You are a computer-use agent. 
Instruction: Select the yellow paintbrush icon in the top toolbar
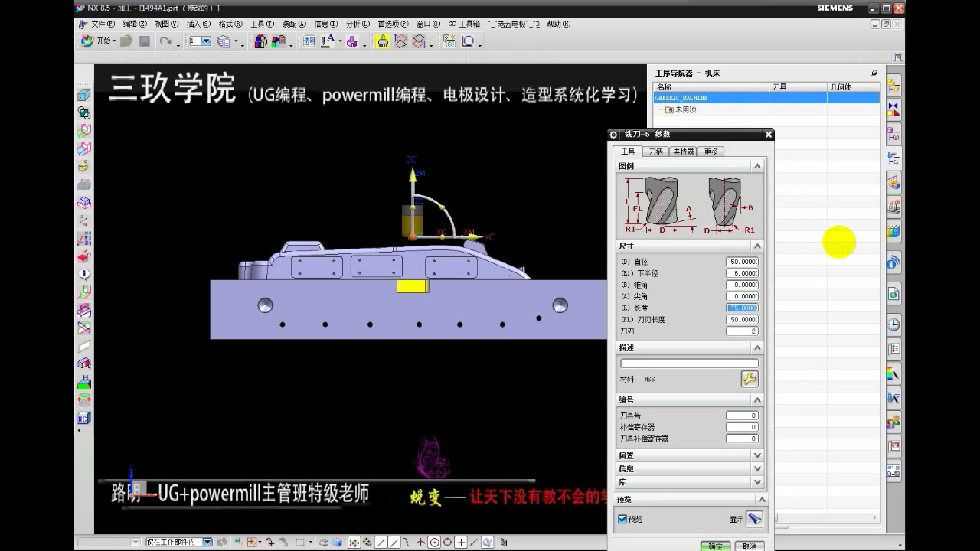click(383, 41)
